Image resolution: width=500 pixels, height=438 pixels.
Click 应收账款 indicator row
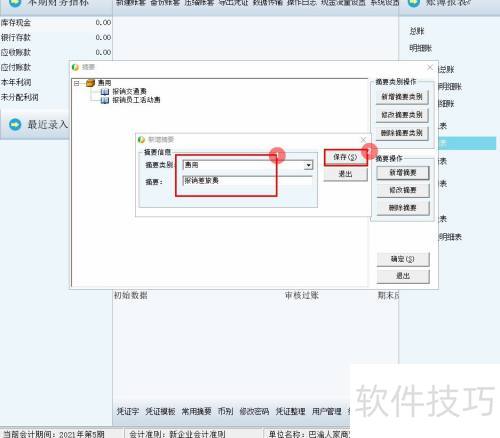click(56, 52)
